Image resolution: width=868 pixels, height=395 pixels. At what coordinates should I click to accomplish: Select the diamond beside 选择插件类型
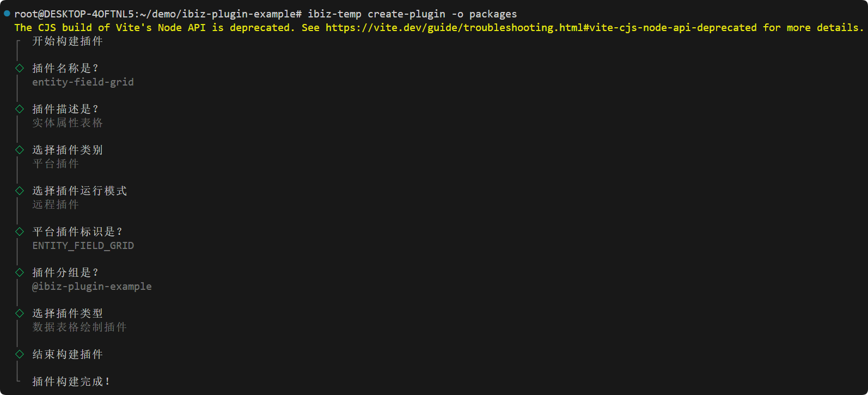click(x=20, y=313)
